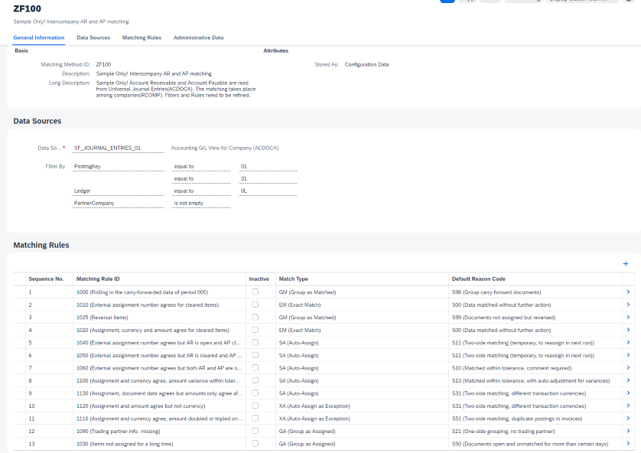Toggle Inactive checkbox for rule 1090
This screenshot has width=641, height=453.
[255, 431]
